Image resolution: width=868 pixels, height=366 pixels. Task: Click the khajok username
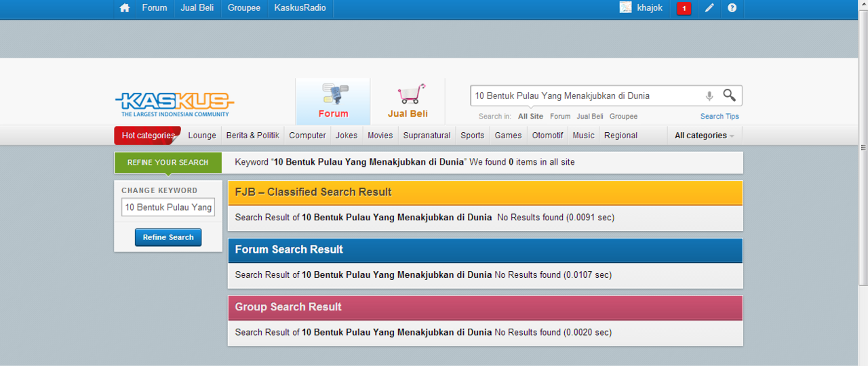coord(650,8)
